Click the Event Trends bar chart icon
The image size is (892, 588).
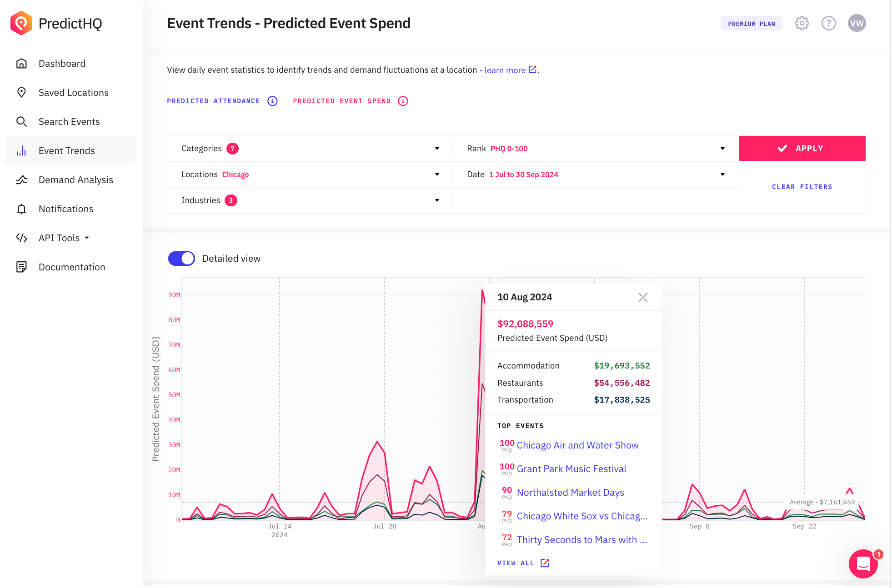(21, 151)
